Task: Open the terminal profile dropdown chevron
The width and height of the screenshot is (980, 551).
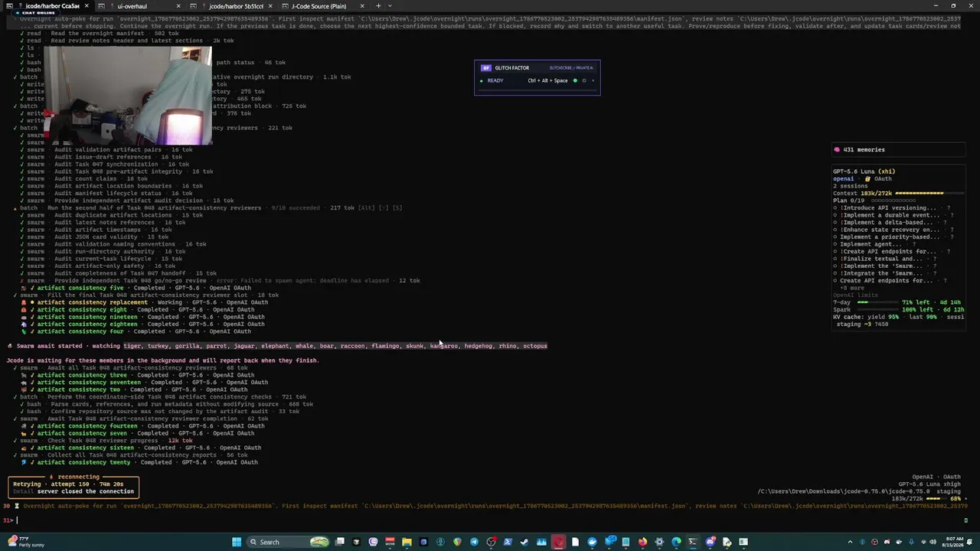Action: [x=390, y=6]
